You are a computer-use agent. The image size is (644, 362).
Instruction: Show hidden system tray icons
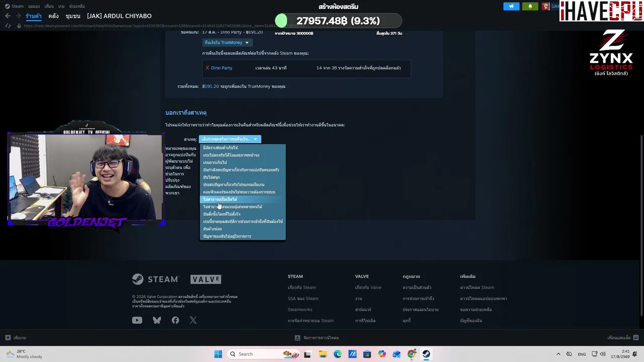pos(558,354)
